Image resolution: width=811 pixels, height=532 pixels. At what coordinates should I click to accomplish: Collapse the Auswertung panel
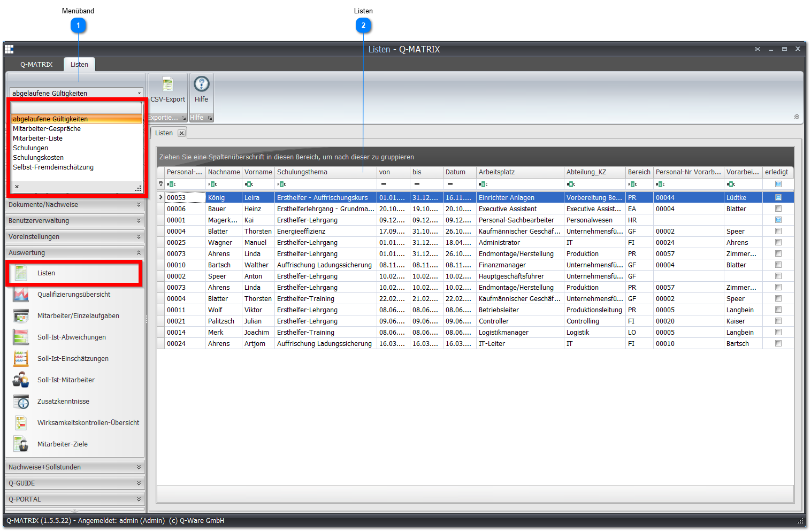pyautogui.click(x=75, y=253)
